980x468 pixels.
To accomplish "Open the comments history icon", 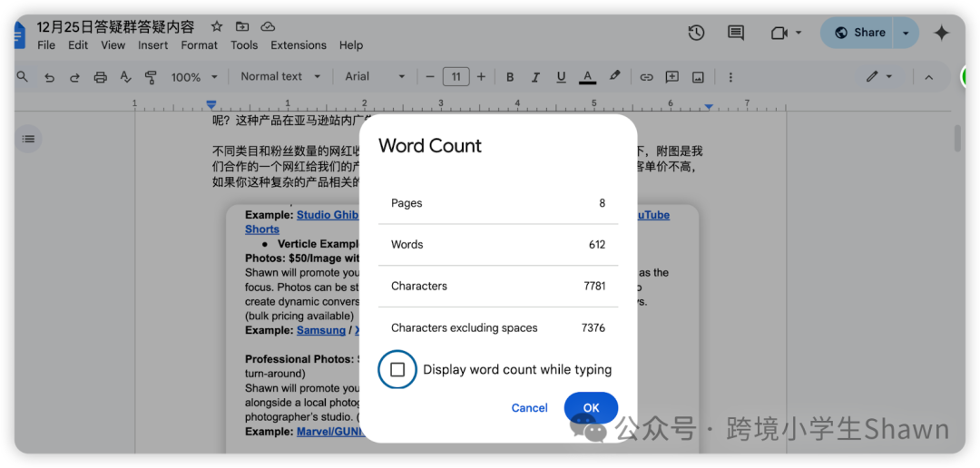I will [x=736, y=33].
